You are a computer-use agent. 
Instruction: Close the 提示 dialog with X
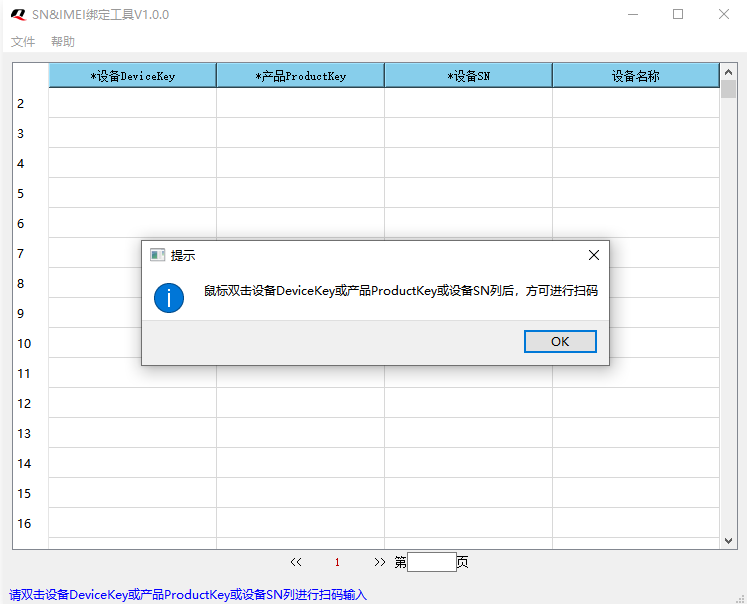coord(594,255)
